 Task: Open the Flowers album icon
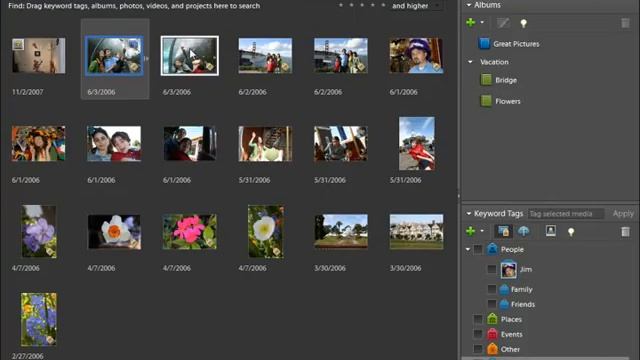(x=486, y=101)
